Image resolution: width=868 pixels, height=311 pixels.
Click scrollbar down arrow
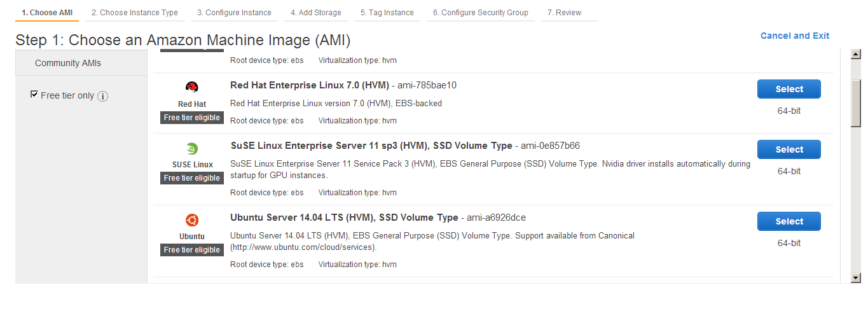point(855,277)
